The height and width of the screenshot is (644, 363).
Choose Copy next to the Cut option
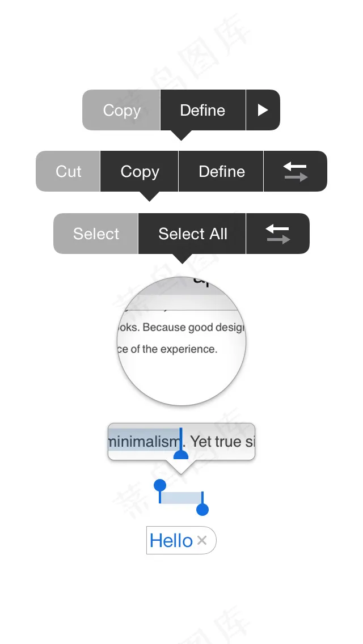(140, 171)
